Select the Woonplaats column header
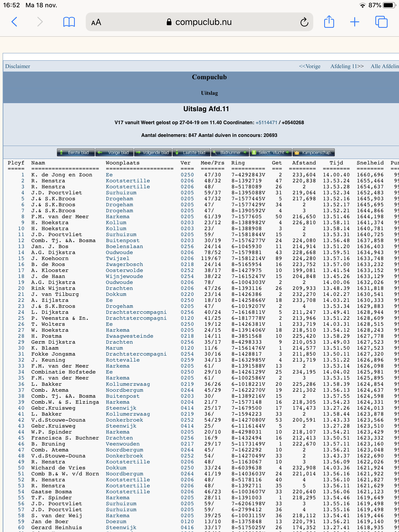This screenshot has width=399, height=532. click(123, 163)
